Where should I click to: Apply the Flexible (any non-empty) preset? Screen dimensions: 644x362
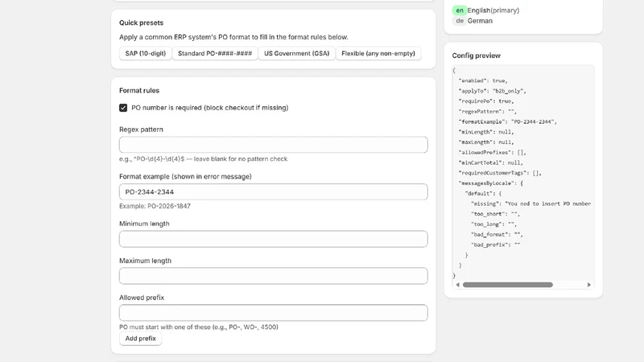click(378, 53)
